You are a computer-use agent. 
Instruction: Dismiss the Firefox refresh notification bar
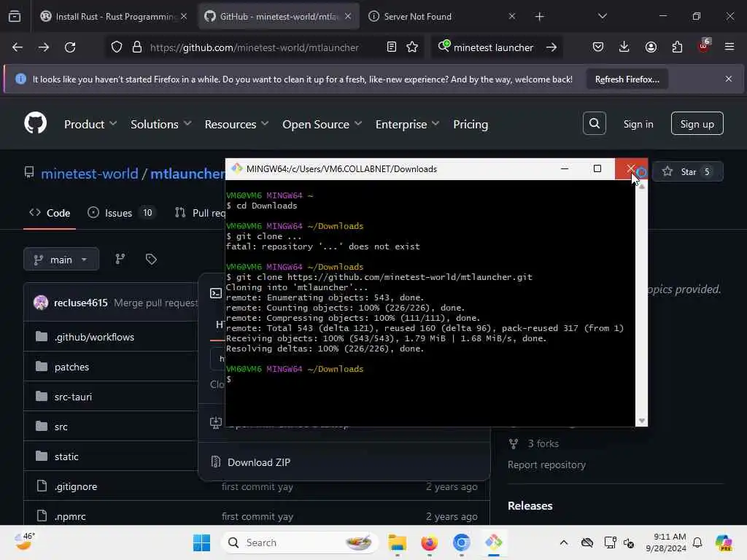coord(729,79)
